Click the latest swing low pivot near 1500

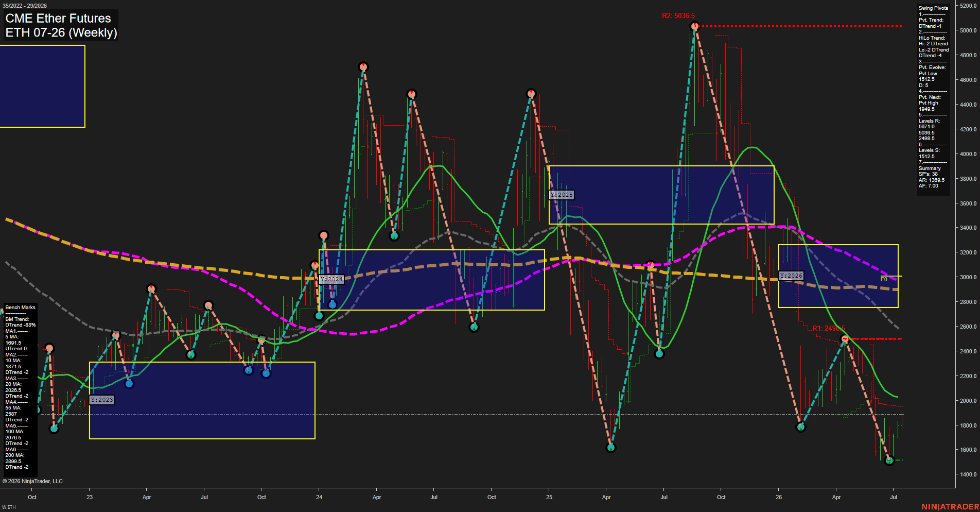coord(889,460)
